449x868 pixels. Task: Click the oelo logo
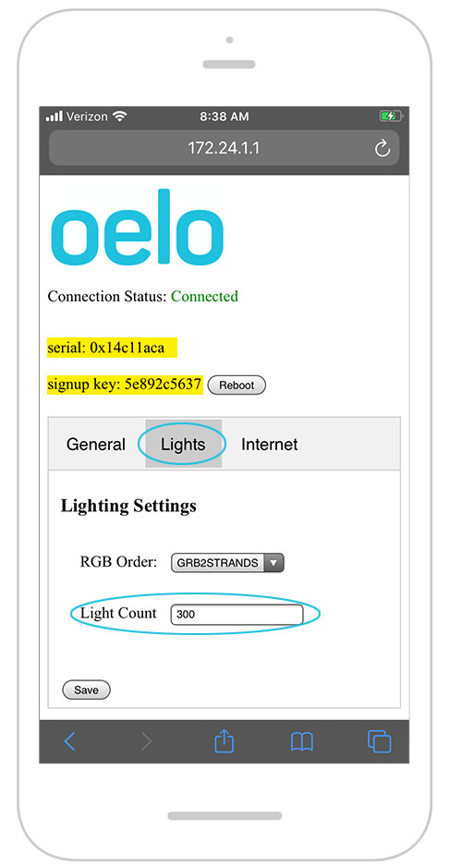pyautogui.click(x=138, y=227)
